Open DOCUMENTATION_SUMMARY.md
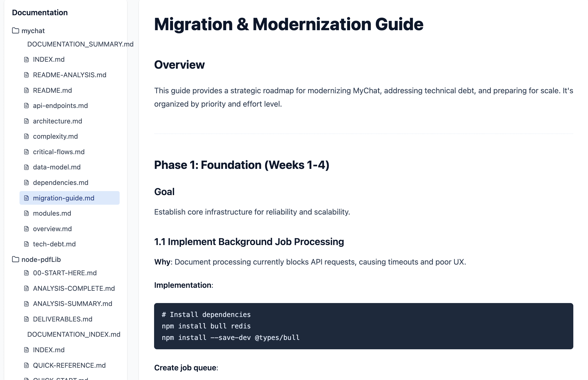The width and height of the screenshot is (588, 380). pyautogui.click(x=80, y=44)
